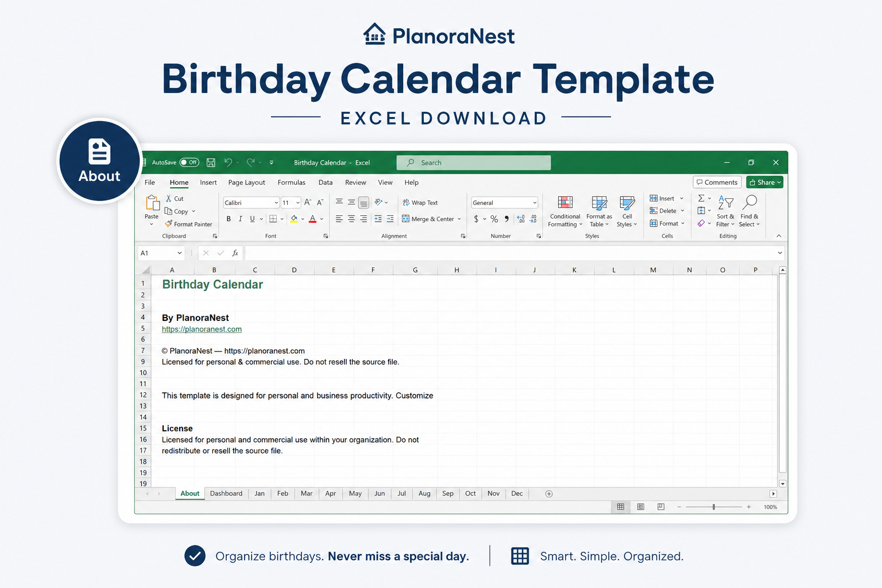Click Insert Function fx icon
The width and height of the screenshot is (882, 588).
[x=235, y=253]
